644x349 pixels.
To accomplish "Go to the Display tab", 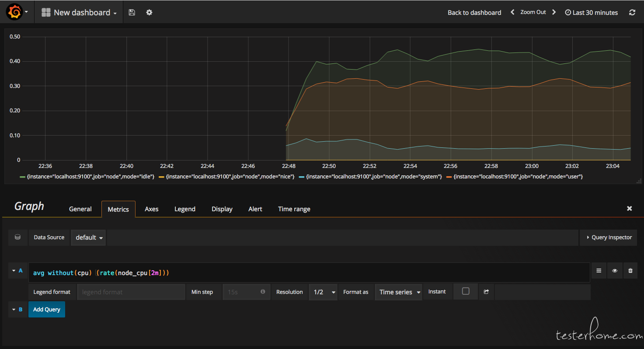I will click(x=222, y=209).
